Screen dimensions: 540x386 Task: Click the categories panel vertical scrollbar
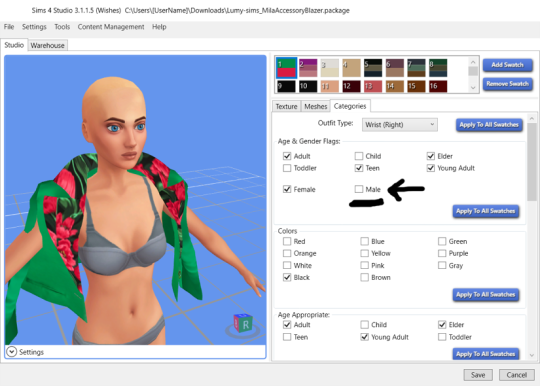point(532,162)
